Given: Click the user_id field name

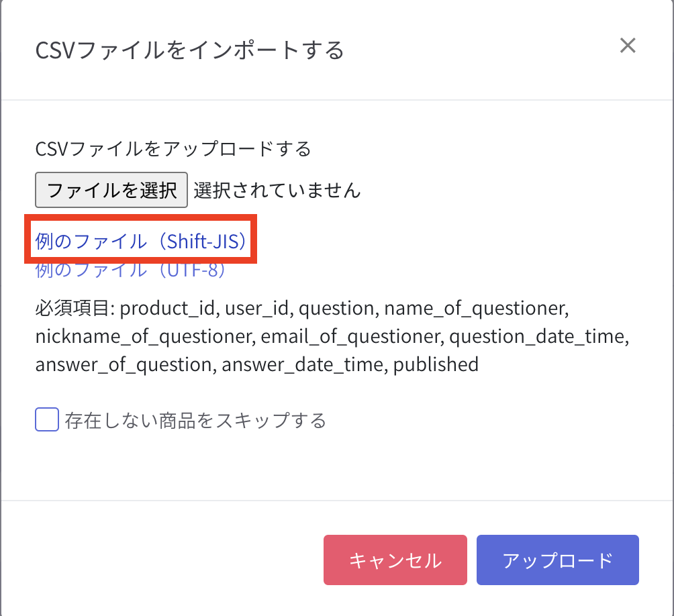Looking at the screenshot, I should [258, 309].
